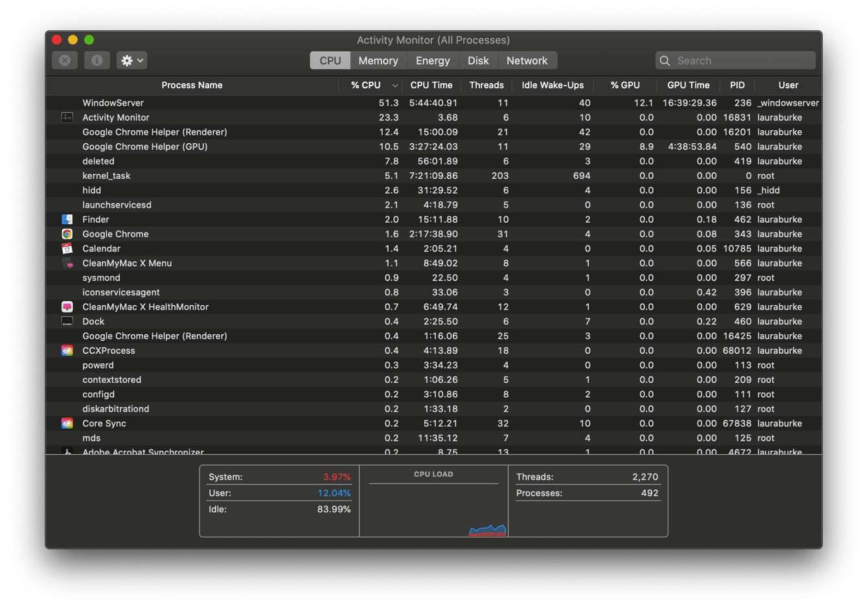
Task: Click the stop process toolbar icon
Action: pyautogui.click(x=65, y=60)
